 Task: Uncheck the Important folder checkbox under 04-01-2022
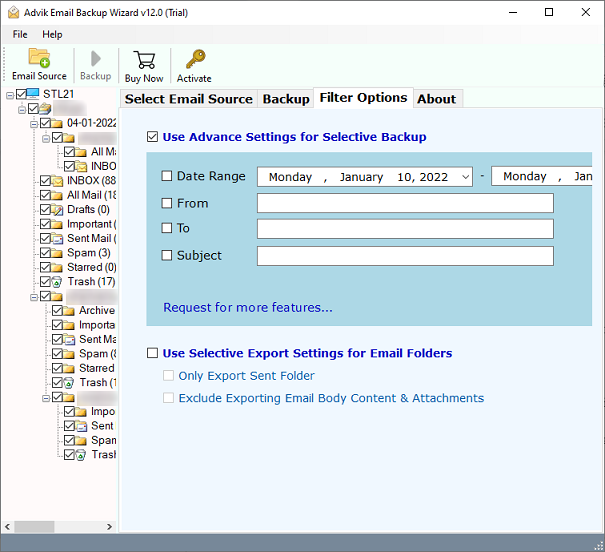pyautogui.click(x=45, y=224)
